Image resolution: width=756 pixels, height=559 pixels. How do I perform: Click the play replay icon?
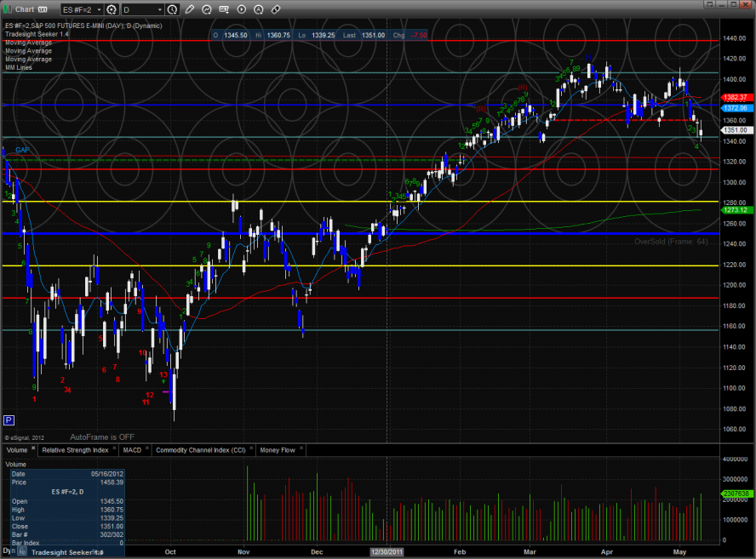tap(242, 9)
